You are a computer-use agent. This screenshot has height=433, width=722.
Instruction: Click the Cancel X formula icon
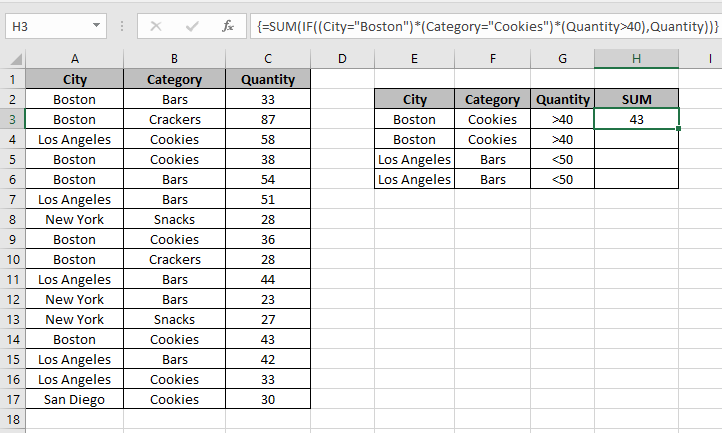[156, 24]
